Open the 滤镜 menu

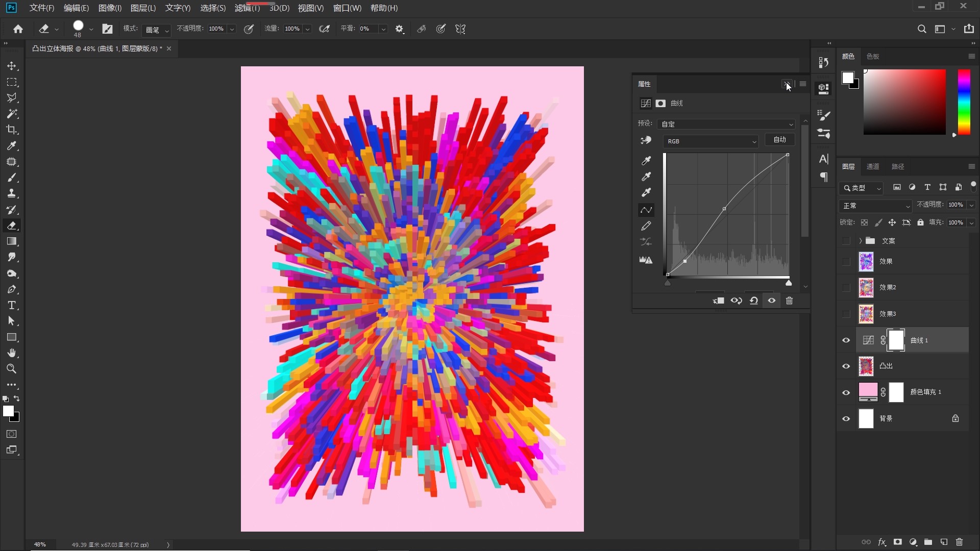247,8
